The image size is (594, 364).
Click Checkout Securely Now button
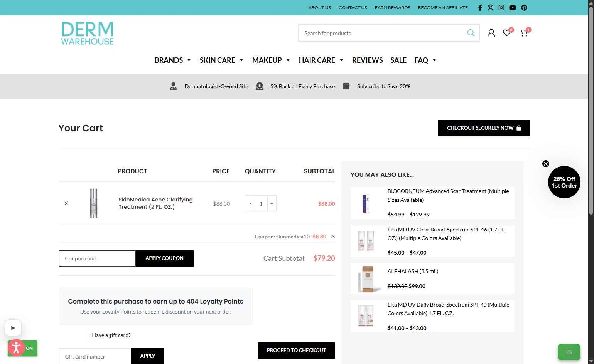point(484,128)
